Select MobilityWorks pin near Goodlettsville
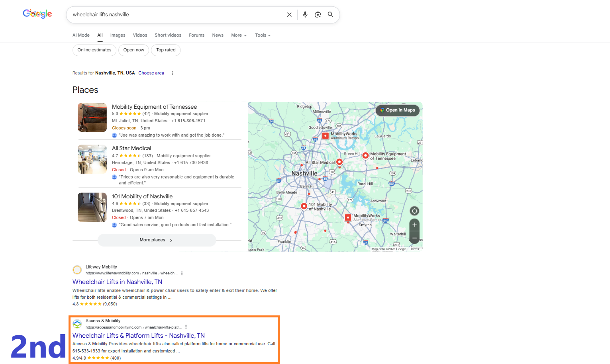610x364 pixels. click(x=326, y=136)
